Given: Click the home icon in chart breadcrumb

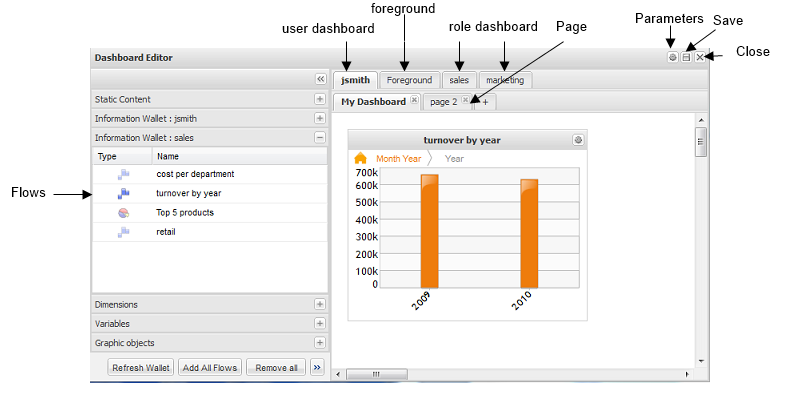Looking at the screenshot, I should coord(360,158).
